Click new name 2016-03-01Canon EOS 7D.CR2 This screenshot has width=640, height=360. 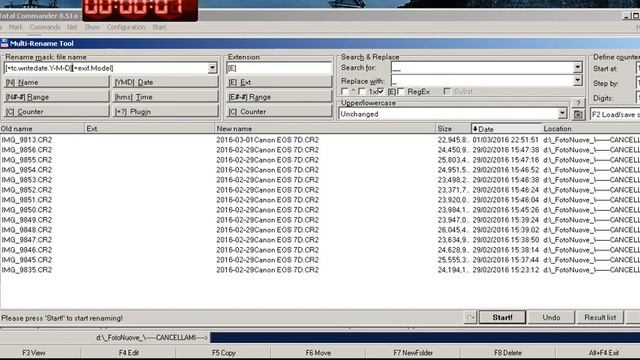tap(267, 140)
